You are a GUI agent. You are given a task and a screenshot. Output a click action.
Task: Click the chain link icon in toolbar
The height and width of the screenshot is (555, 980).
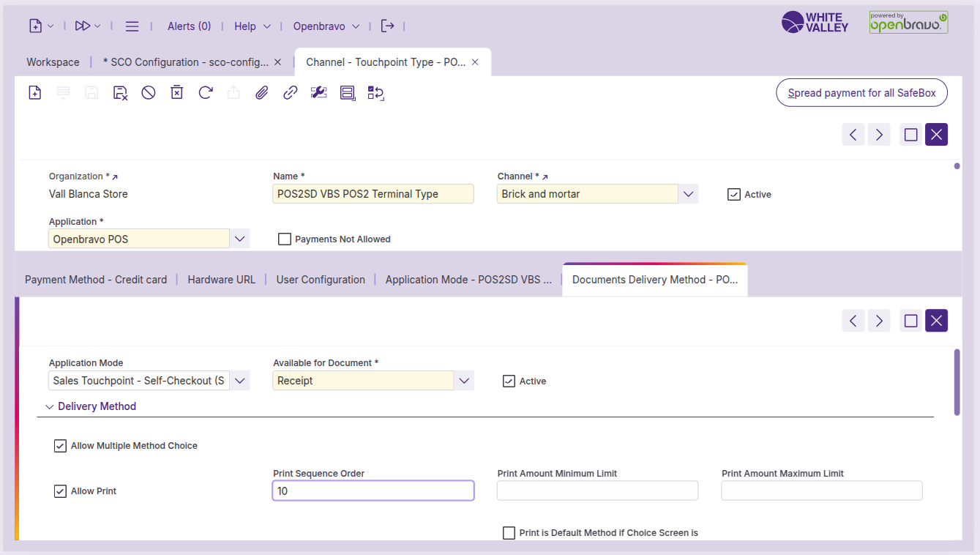point(291,92)
